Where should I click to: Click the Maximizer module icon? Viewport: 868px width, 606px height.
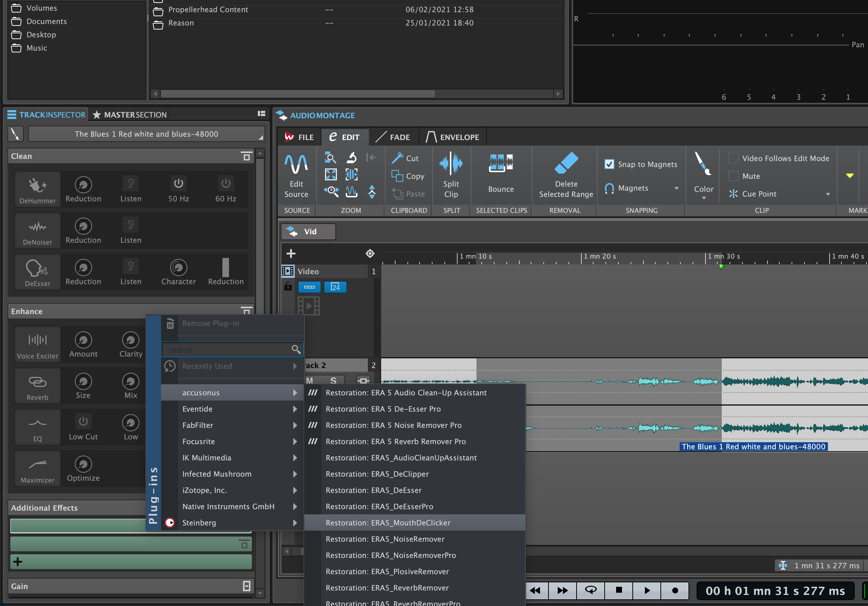37,464
